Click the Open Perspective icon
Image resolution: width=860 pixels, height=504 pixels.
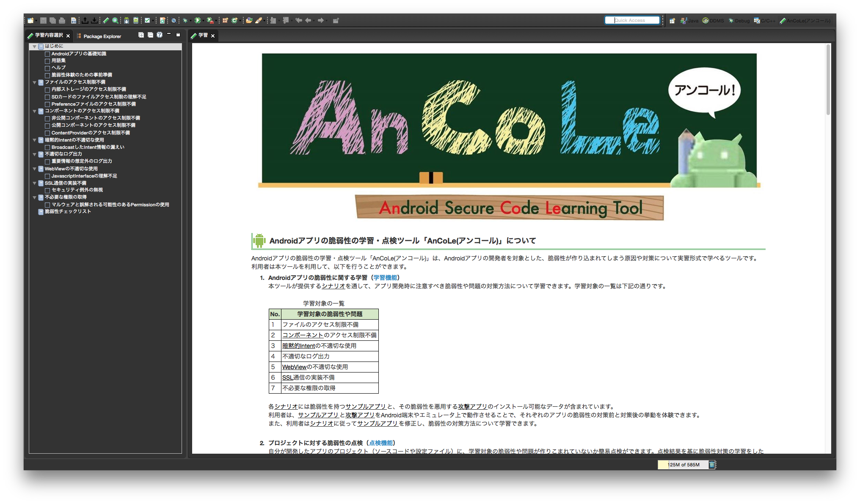(x=672, y=20)
